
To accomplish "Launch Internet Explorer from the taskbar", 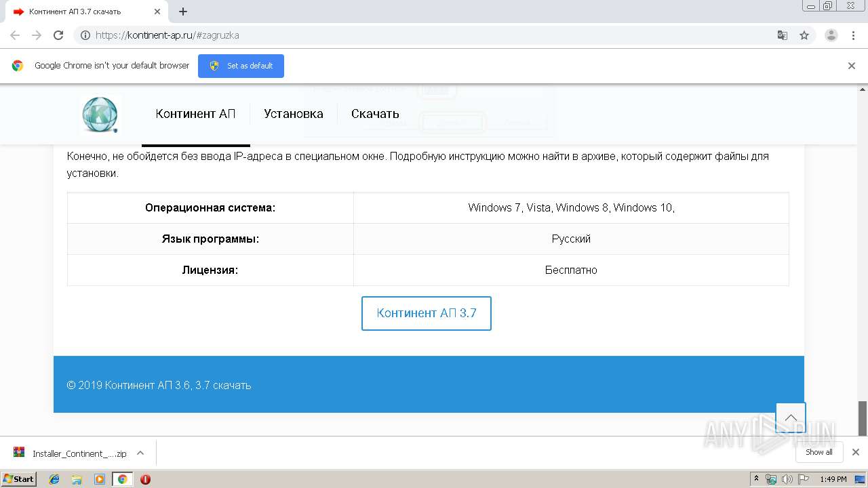I will [x=54, y=479].
